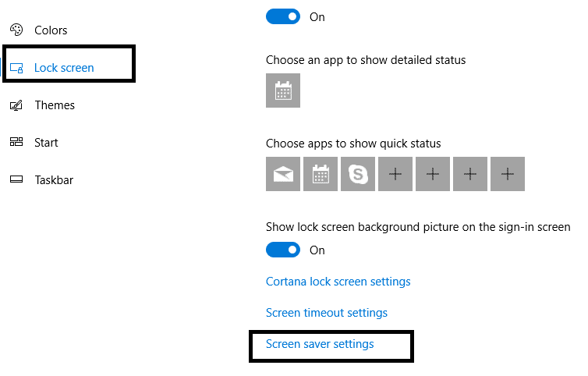588x376 pixels.
Task: Open Screen saver settings link
Action: click(x=320, y=344)
